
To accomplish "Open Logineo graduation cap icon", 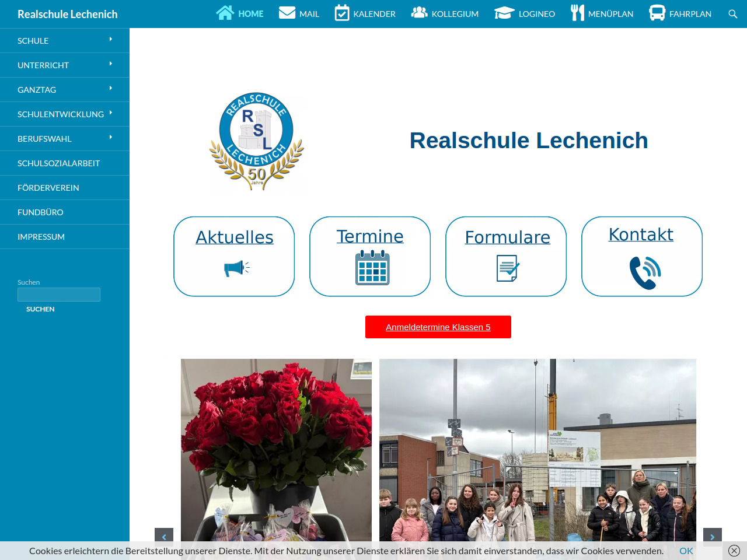I will (504, 13).
